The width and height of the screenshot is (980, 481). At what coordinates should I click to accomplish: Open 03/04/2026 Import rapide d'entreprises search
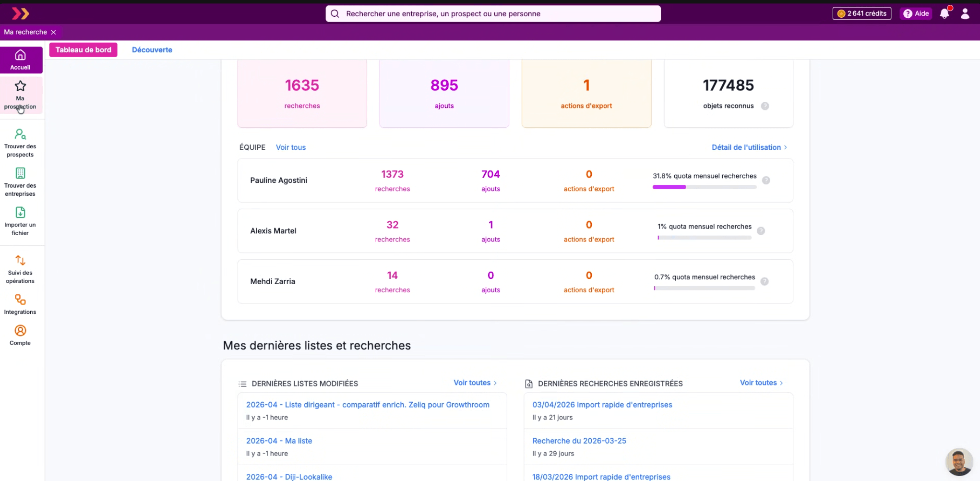[602, 405]
